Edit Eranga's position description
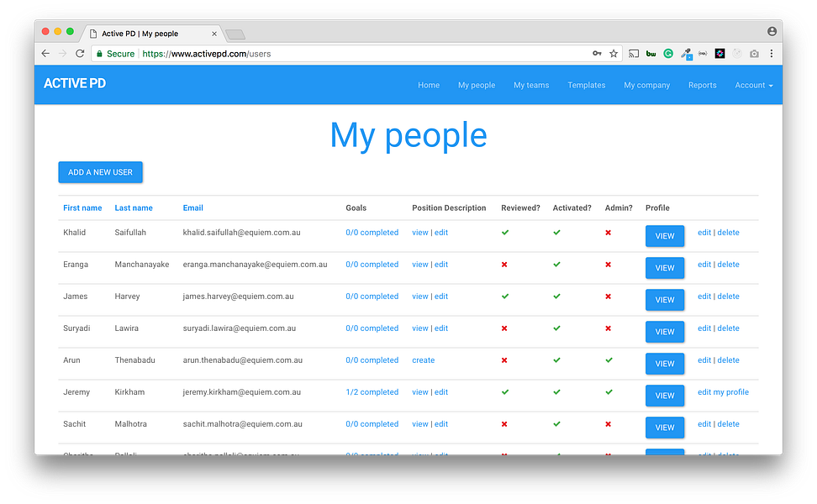This screenshot has width=817, height=504. tap(441, 265)
